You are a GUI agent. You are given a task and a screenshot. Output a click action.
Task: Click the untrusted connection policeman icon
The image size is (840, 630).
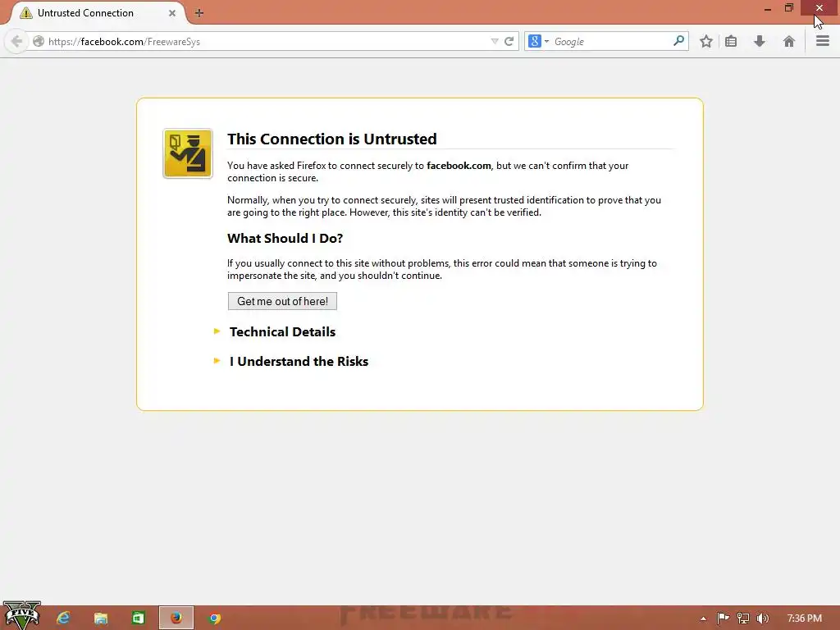(x=188, y=153)
